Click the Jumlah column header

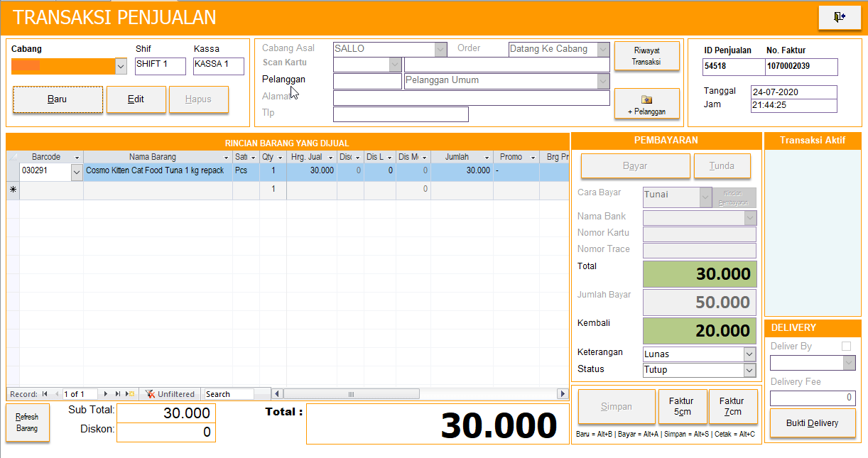pyautogui.click(x=457, y=157)
